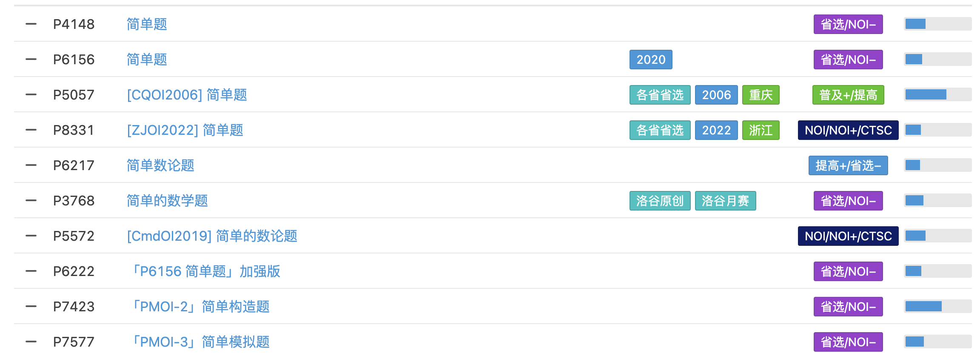Viewport: 980px width, 353px height.
Task: Open problem [ZJOI2022] 简单题
Action: point(185,130)
